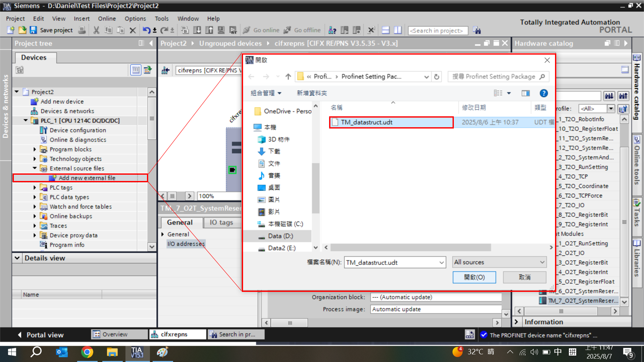Click the file name combo box field
644x362 pixels.
[395, 262]
